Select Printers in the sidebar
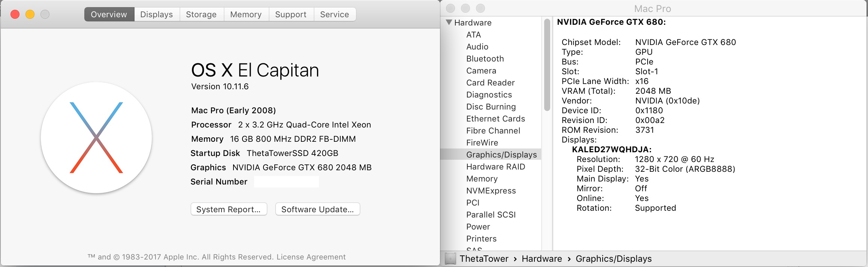The height and width of the screenshot is (267, 868). (481, 238)
